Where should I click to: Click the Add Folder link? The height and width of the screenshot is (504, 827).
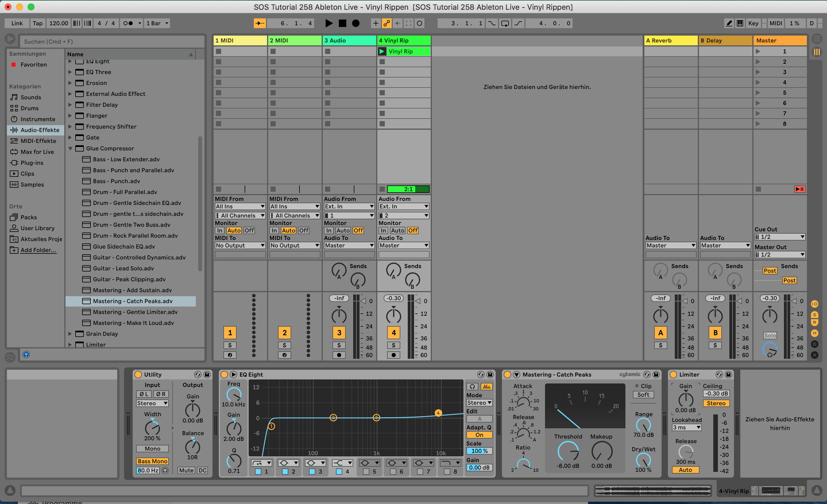38,250
